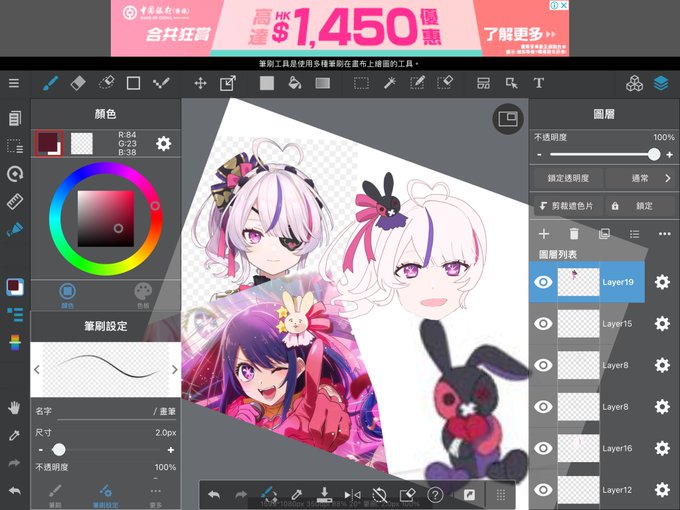Hide Layer15 with eye icon
Screen dimensions: 680x510
pyautogui.click(x=543, y=324)
